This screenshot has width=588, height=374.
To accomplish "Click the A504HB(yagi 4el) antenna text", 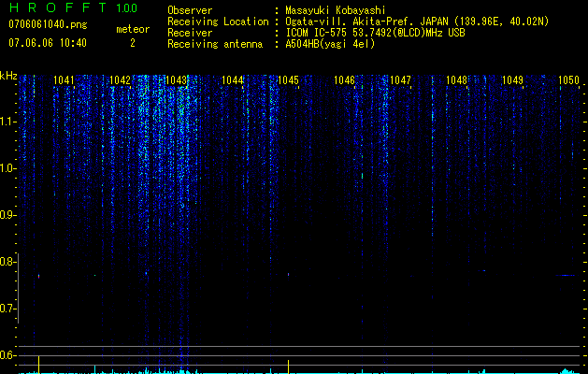I will [330, 44].
